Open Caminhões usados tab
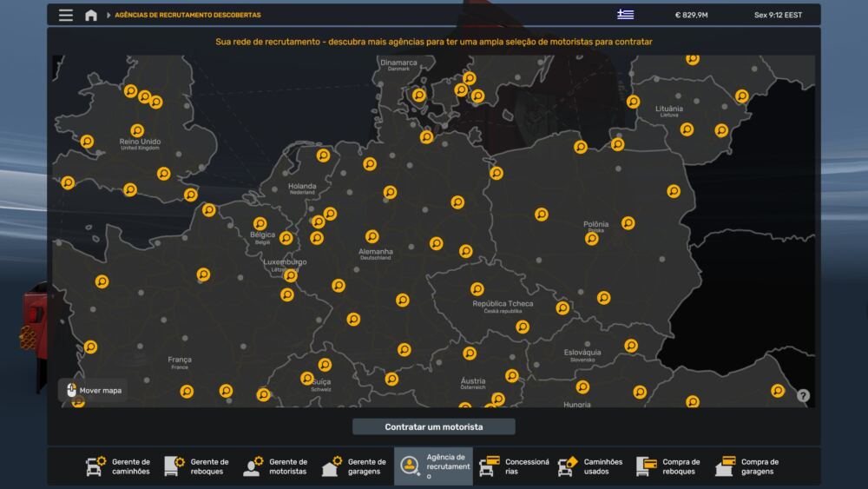868x489 pixels. tap(591, 466)
